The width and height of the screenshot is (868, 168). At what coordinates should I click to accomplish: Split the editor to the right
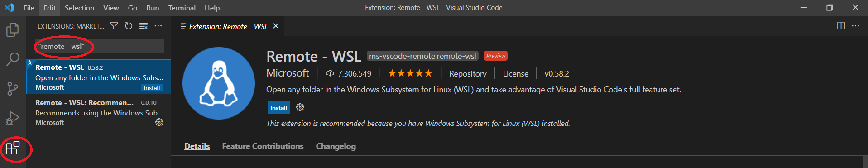click(x=841, y=26)
